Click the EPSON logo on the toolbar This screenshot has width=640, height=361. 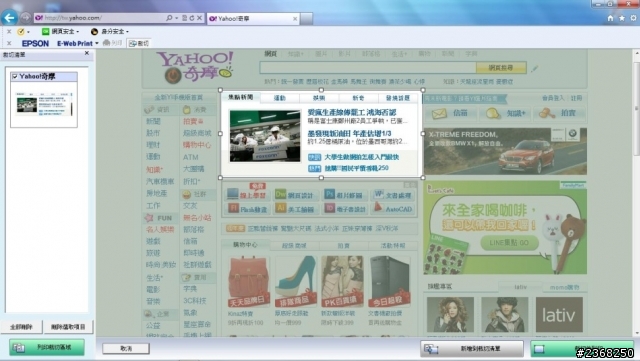pos(35,43)
